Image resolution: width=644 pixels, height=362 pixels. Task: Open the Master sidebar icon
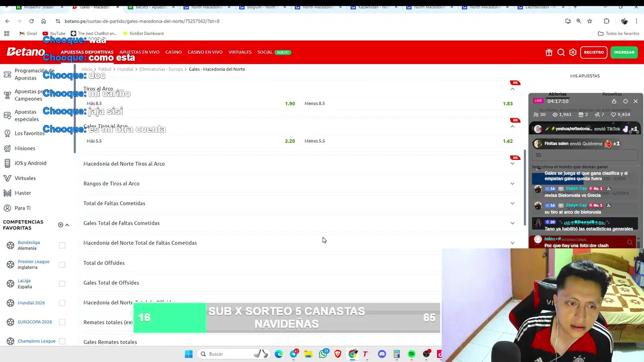pyautogui.click(x=7, y=193)
